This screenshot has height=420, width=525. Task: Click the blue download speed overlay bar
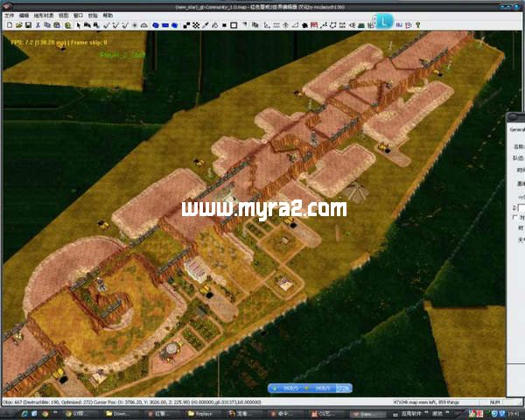tap(310, 388)
